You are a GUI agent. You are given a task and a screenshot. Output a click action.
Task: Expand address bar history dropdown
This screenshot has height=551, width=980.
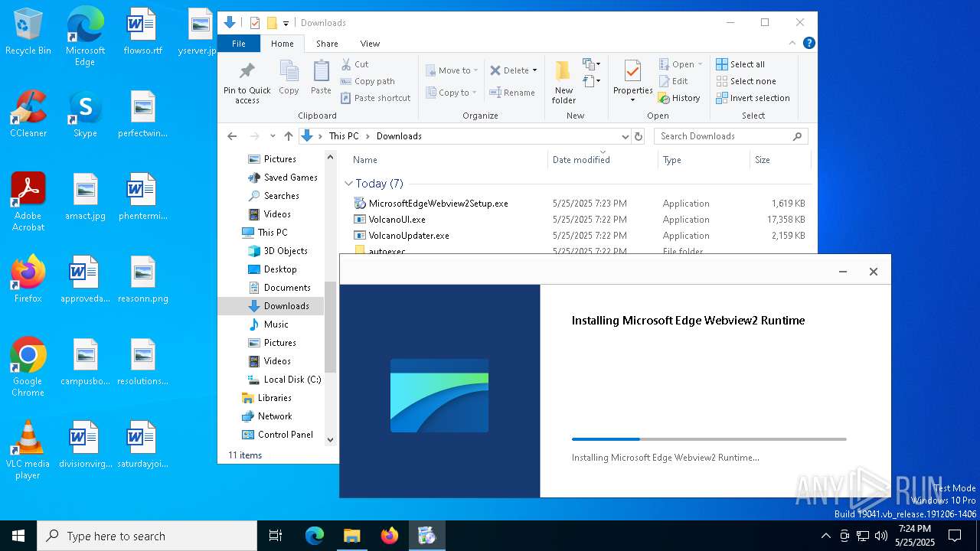pos(625,136)
